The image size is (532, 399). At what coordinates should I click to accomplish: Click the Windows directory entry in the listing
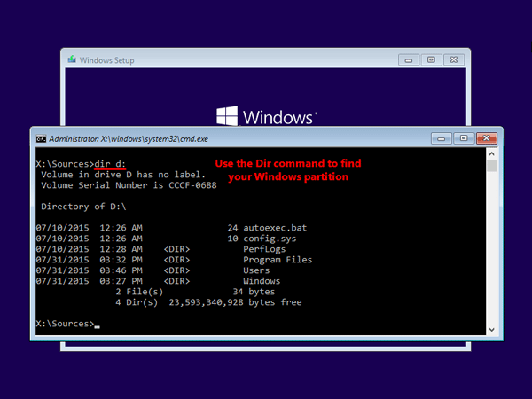coord(261,281)
